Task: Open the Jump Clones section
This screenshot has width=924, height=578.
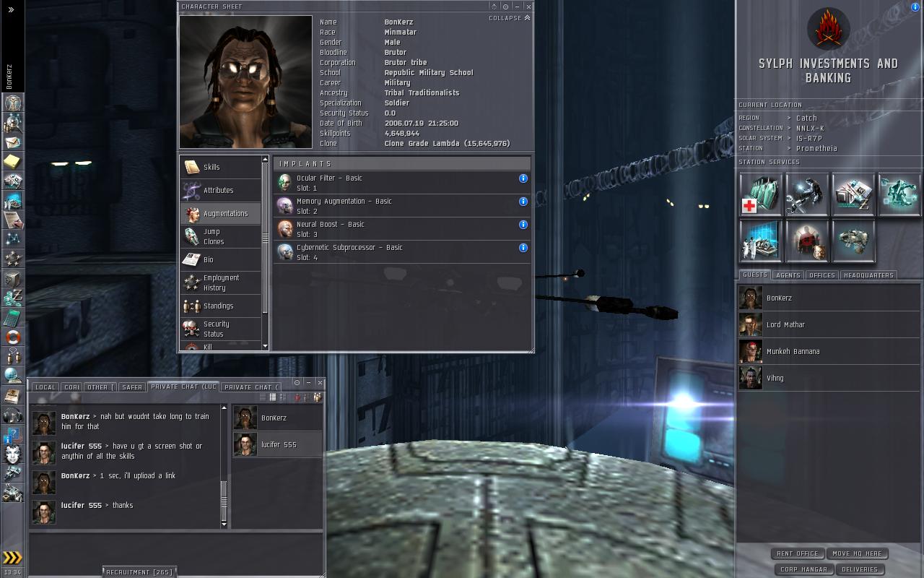Action: point(221,236)
